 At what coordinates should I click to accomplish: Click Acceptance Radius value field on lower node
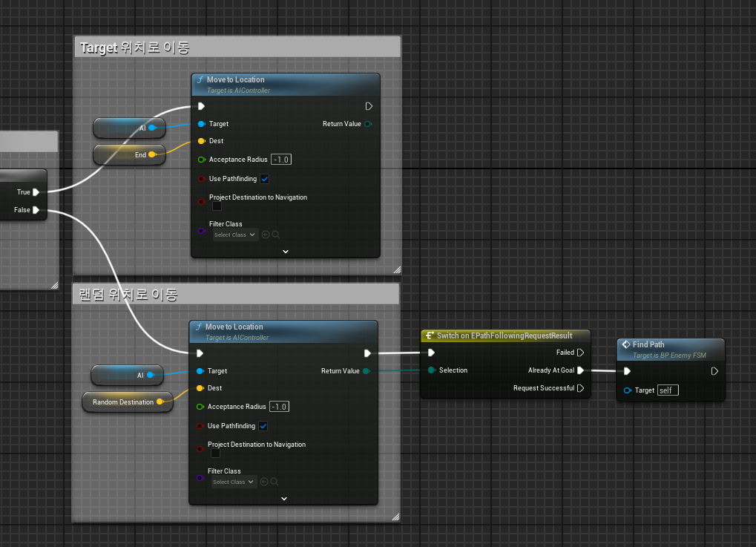pyautogui.click(x=280, y=407)
